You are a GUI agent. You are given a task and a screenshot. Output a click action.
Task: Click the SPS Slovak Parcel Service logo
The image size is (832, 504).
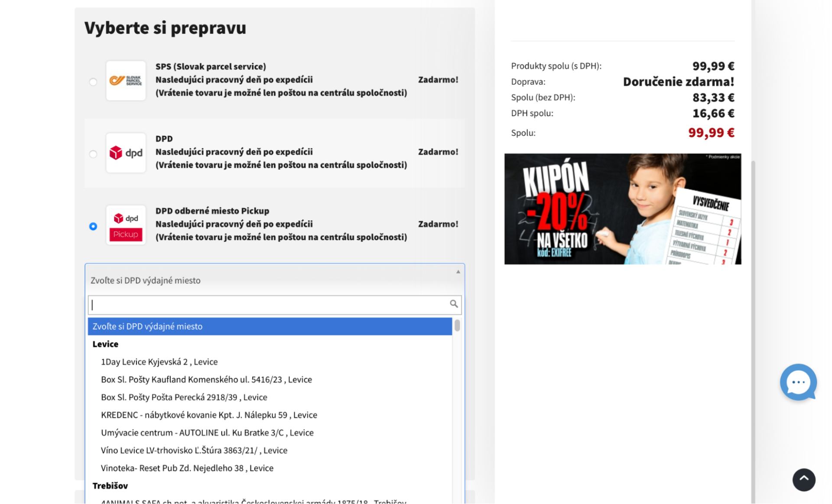point(126,80)
